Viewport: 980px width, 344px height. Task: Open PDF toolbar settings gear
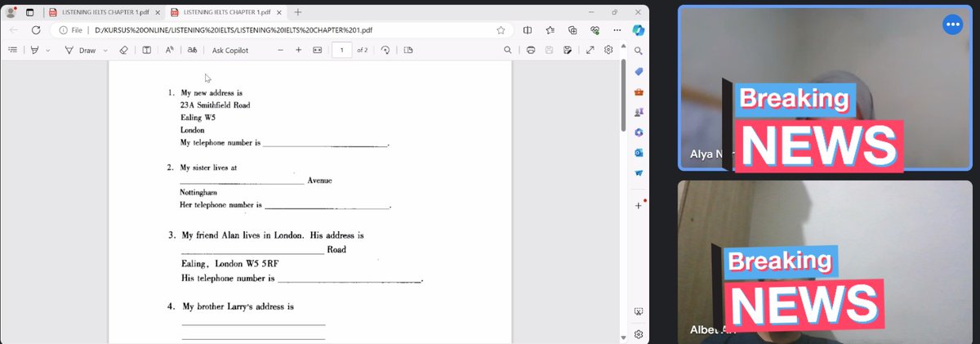[x=608, y=50]
